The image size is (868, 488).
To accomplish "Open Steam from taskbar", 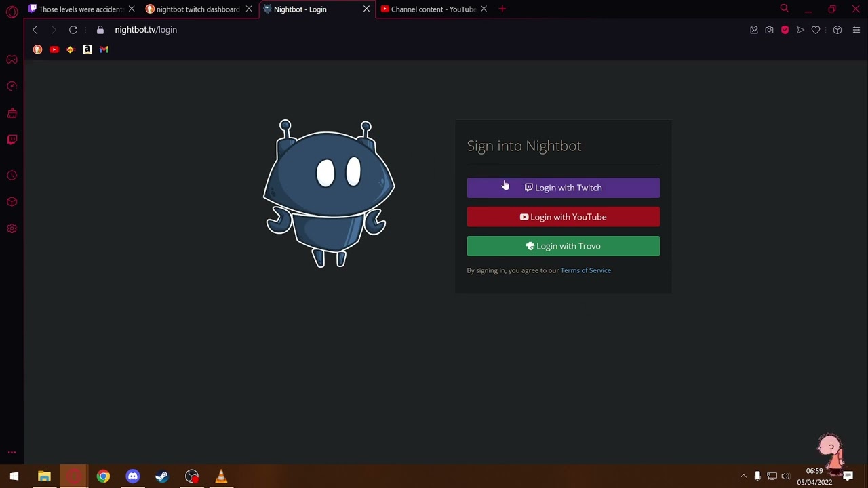I will click(162, 476).
